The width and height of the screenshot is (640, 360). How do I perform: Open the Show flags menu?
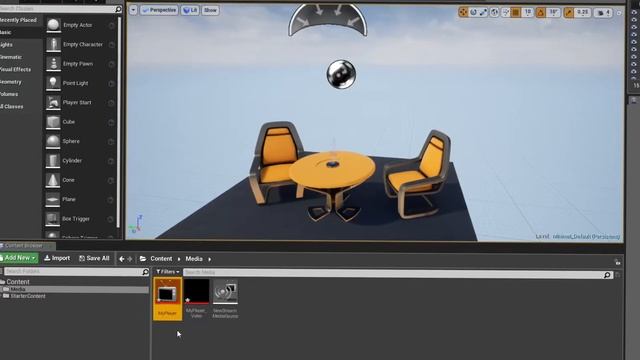(x=210, y=10)
